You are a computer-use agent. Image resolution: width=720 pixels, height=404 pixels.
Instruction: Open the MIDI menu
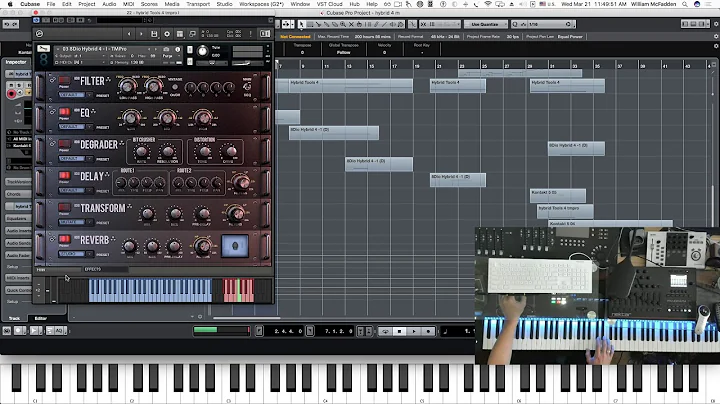(x=129, y=4)
